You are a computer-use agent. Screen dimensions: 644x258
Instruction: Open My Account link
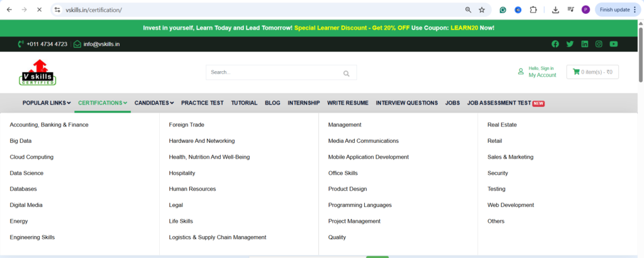click(542, 75)
